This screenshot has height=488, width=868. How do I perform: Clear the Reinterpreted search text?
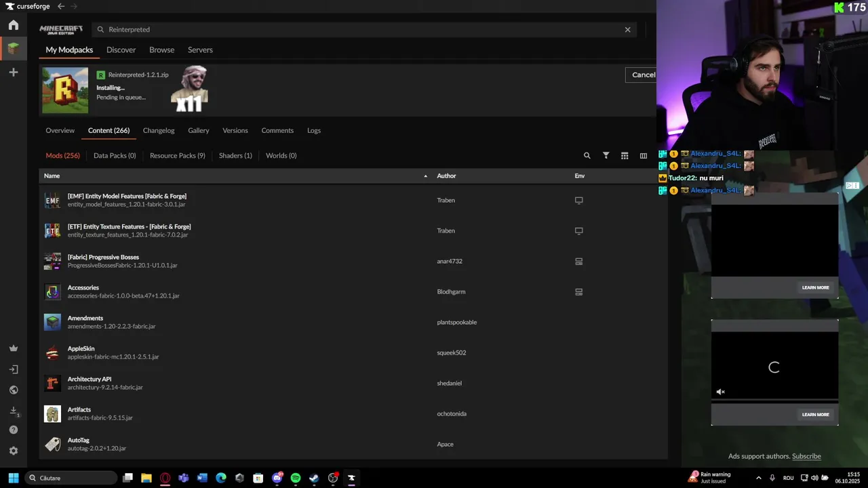pos(627,30)
